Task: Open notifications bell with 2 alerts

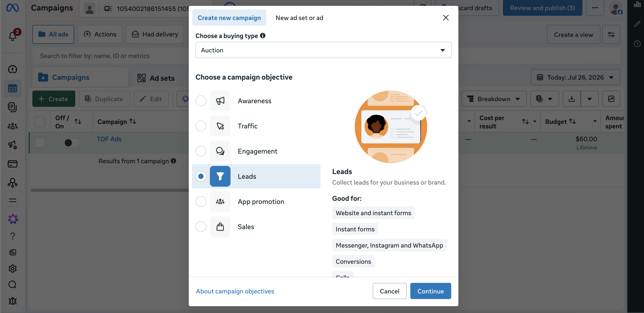Action: point(13,36)
